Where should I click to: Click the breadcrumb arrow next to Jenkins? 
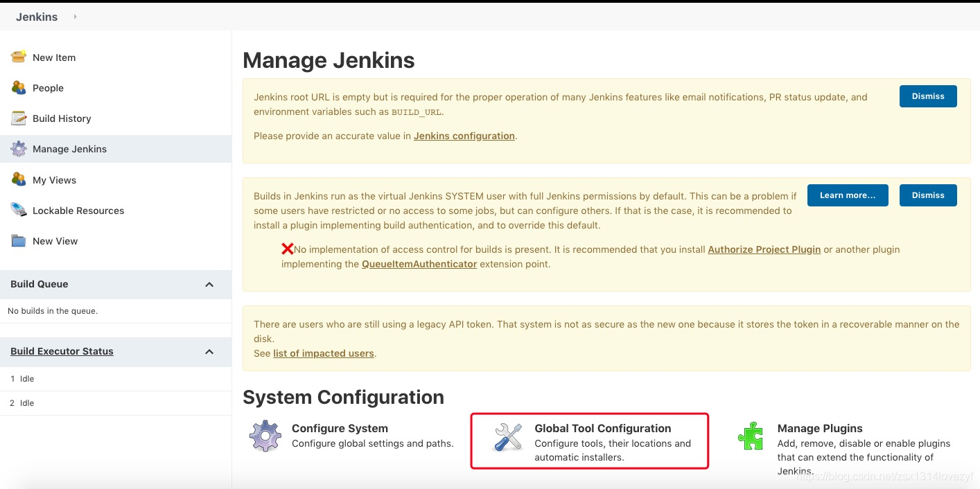click(x=75, y=17)
